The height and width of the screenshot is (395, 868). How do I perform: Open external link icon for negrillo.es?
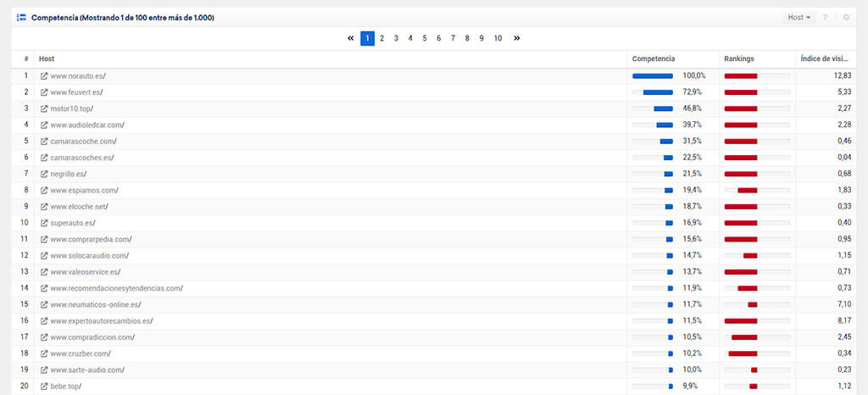[44, 174]
